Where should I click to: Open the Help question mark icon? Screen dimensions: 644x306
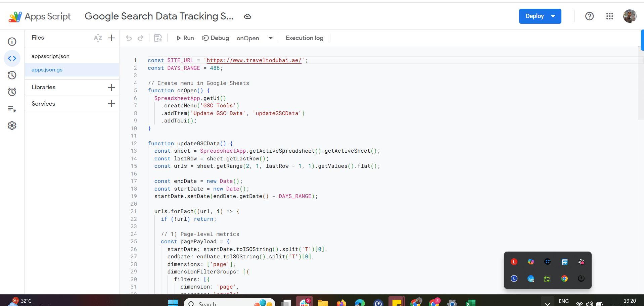(x=589, y=16)
